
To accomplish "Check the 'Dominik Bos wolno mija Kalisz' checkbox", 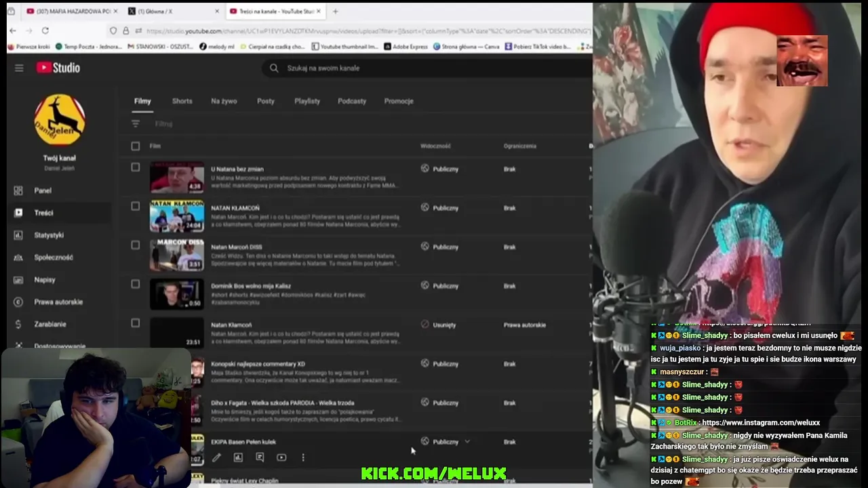I will (136, 284).
